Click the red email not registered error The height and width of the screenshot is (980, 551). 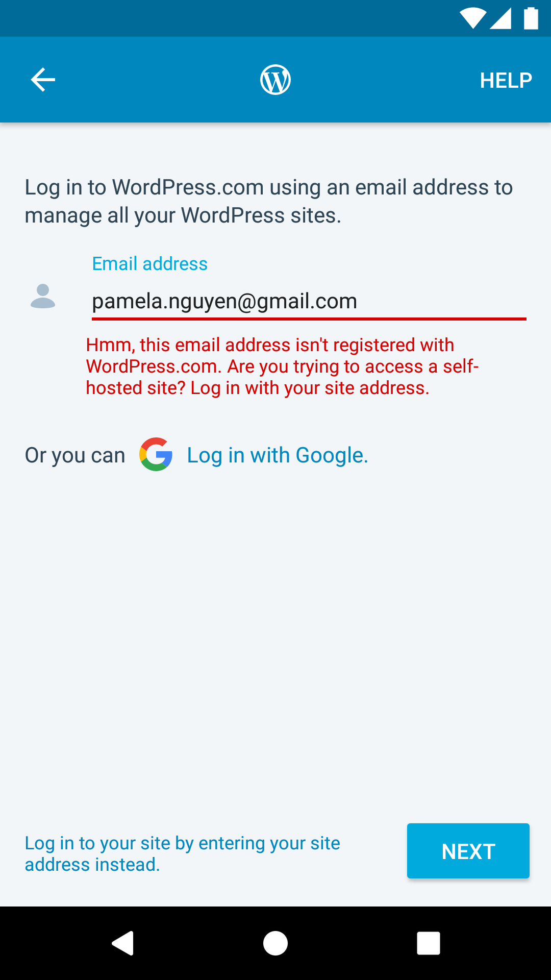[282, 366]
